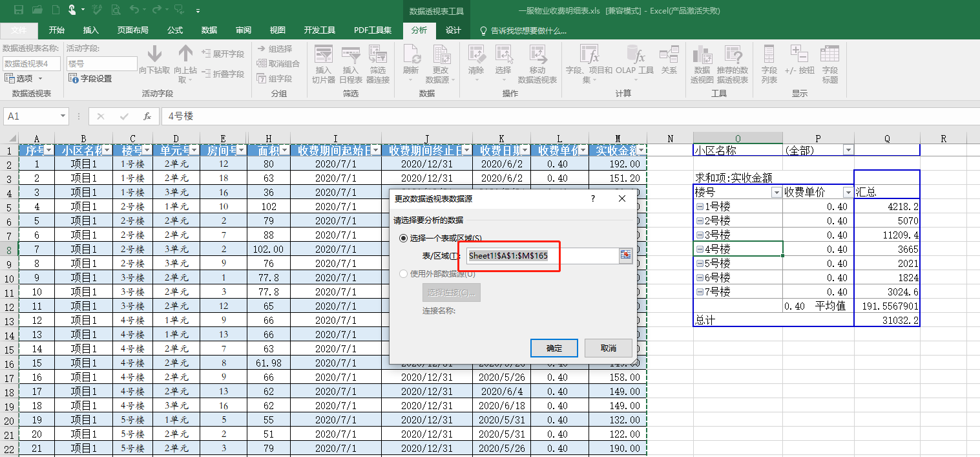Screen dimensions: 980x457
Task: Click the 向上钻取 drill up arrow
Action: pyautogui.click(x=185, y=54)
